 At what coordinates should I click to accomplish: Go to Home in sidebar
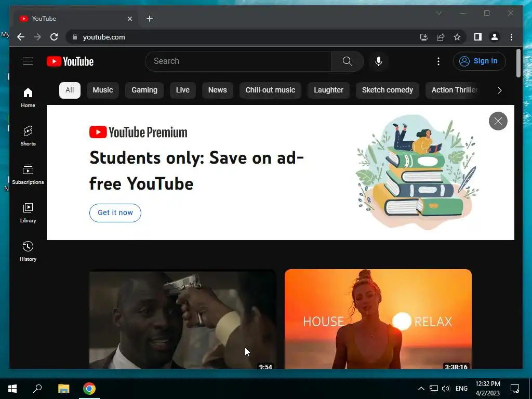(28, 98)
